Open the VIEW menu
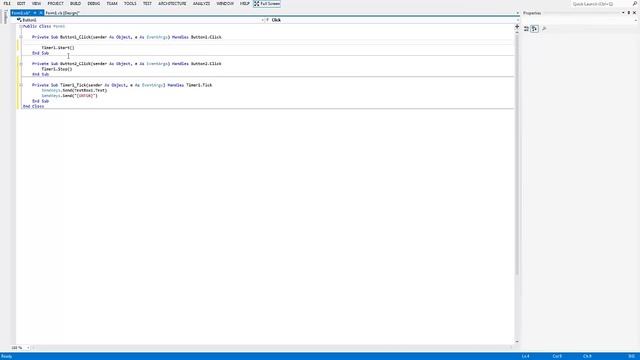This screenshot has width=640, height=360. coord(36,3)
